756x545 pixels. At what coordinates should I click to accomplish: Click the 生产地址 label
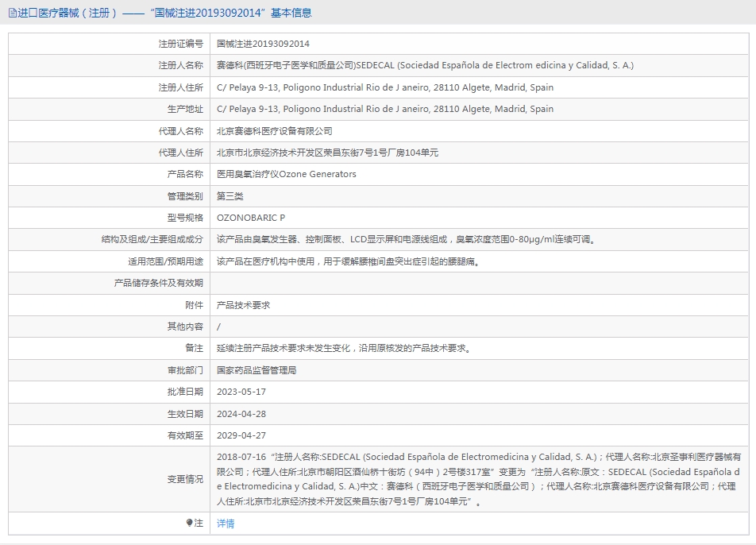tap(185, 109)
